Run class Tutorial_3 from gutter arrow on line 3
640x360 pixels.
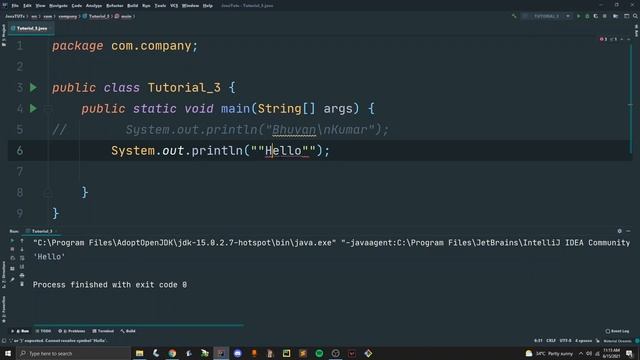33,87
